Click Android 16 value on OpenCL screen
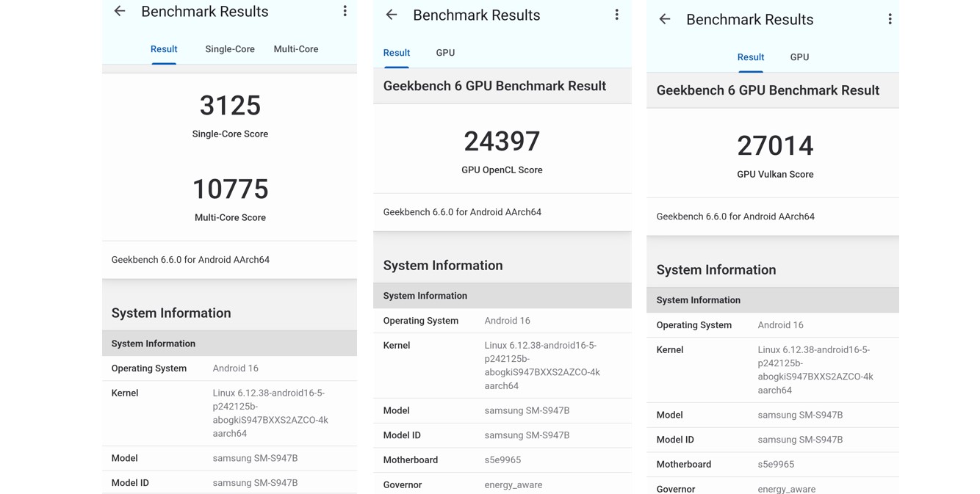This screenshot has width=980, height=494. click(507, 321)
